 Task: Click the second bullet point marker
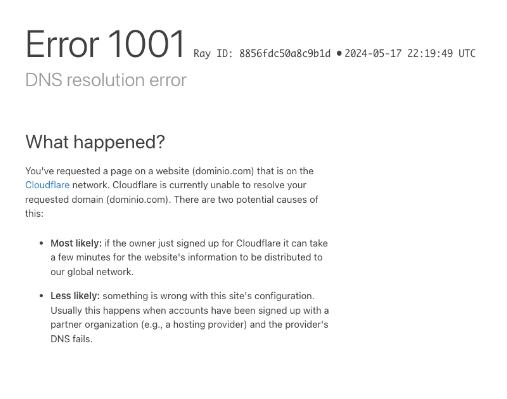41,296
